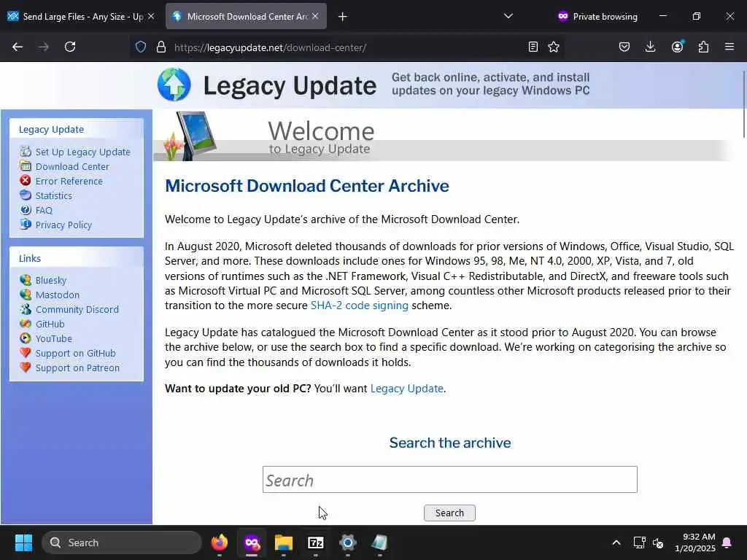The image size is (747, 560).
Task: Open the Firefox downloads panel
Action: pyautogui.click(x=650, y=47)
